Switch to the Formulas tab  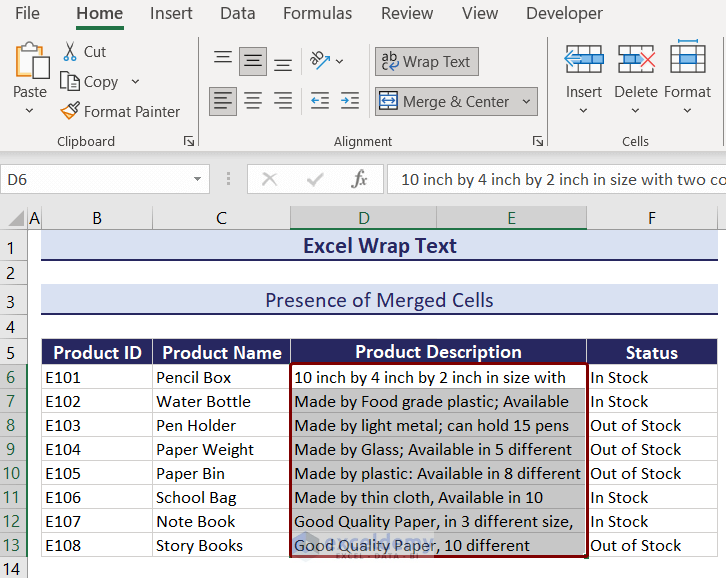[x=317, y=13]
